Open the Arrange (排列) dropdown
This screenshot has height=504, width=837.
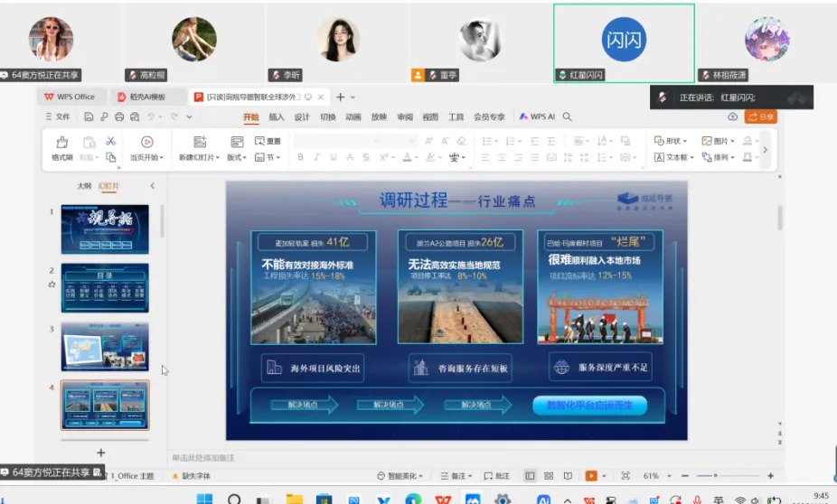(718, 157)
